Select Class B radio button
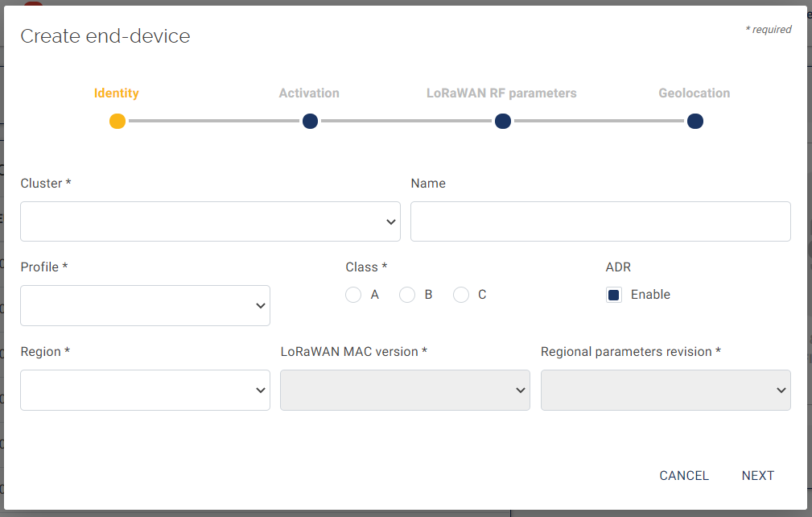The width and height of the screenshot is (812, 517). [407, 295]
